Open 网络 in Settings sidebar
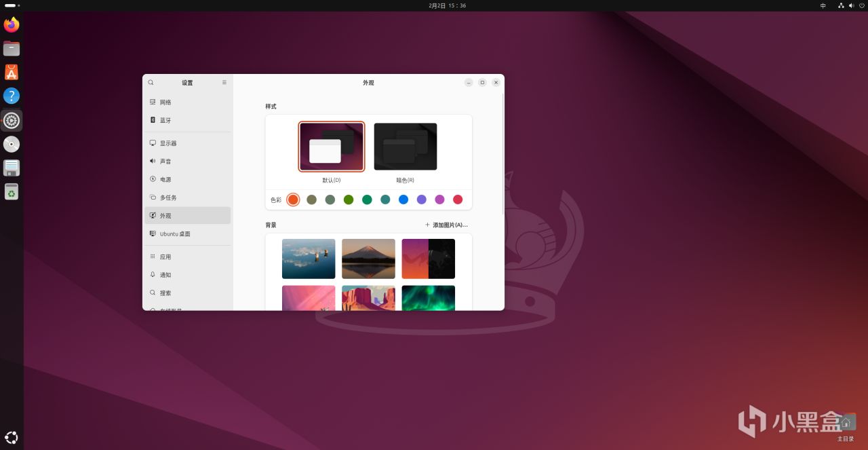This screenshot has height=450, width=868. click(188, 102)
